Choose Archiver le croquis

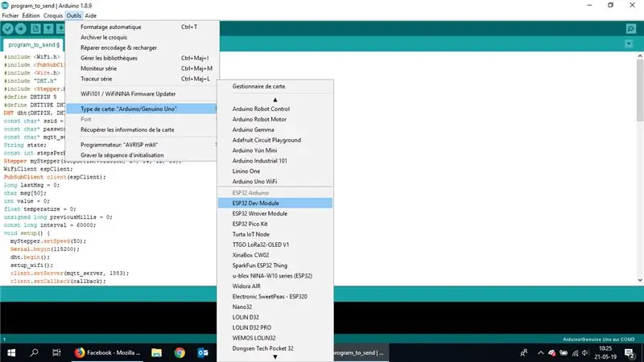(142, 37)
